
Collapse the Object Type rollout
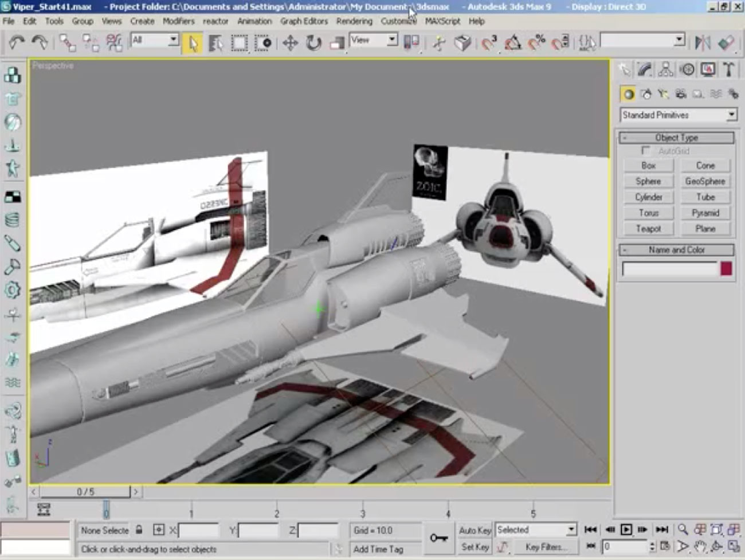click(x=676, y=138)
